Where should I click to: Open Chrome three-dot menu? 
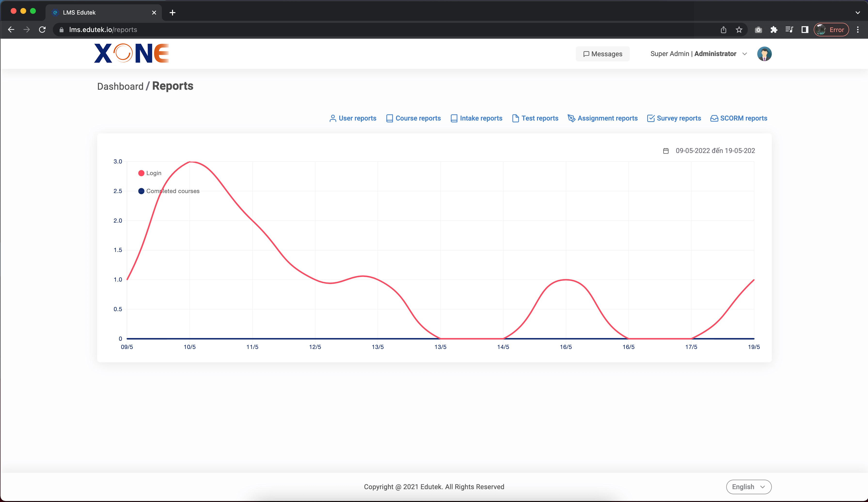click(858, 30)
